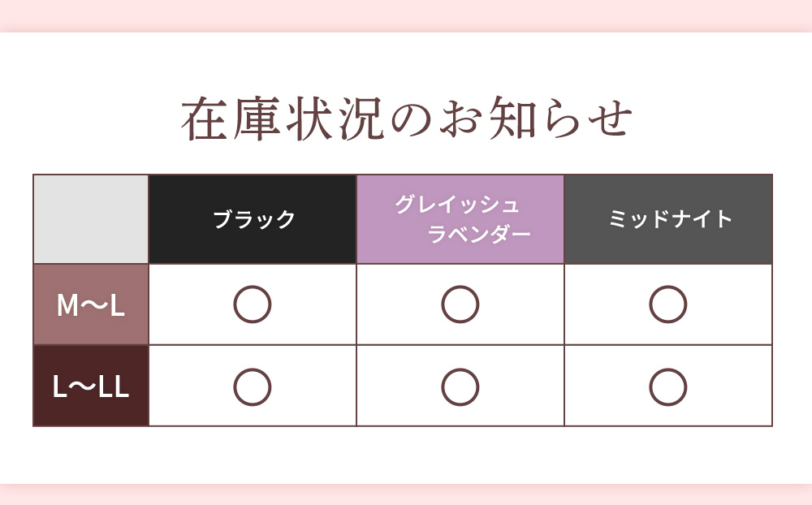Click the グレイッシュラベンダー L〜LL availability circle

tap(460, 386)
